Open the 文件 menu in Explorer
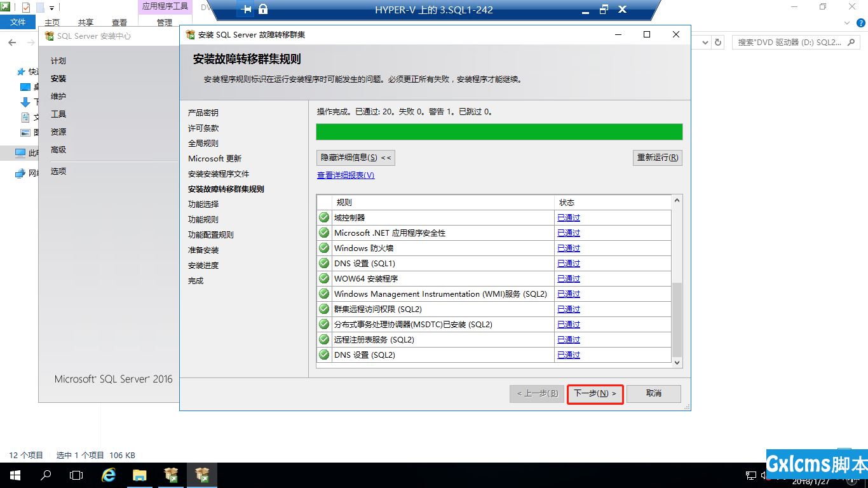Screen dimensions: 868x488 click(x=18, y=22)
